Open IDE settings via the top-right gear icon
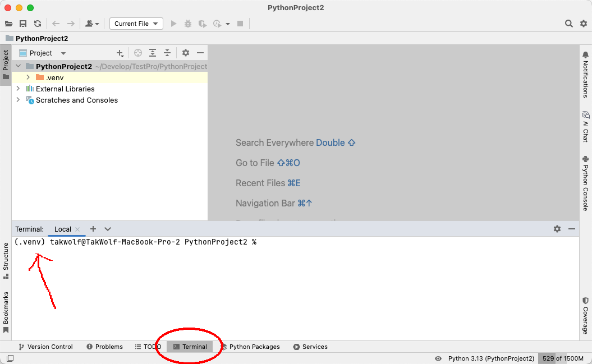Image resolution: width=592 pixels, height=364 pixels. pyautogui.click(x=584, y=24)
